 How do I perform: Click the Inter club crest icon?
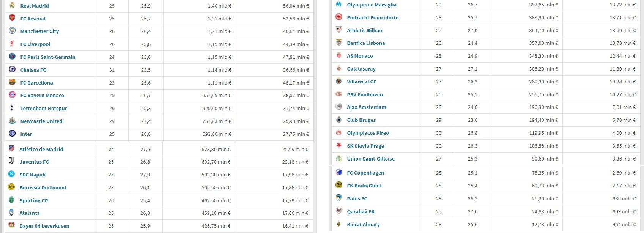12,134
